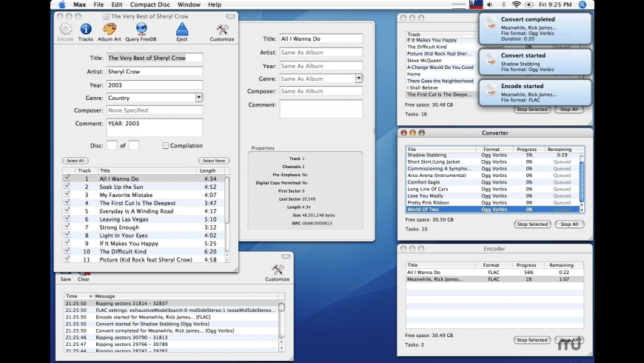Screen dimensions: 644x363
Task: Open the Album Art palette icon
Action: coord(109,30)
